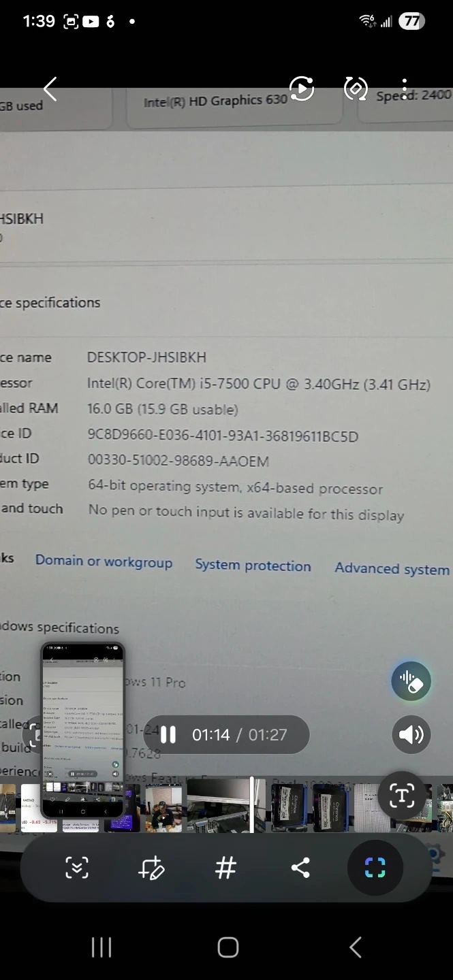Toggle the audio eraser button
Screen dimensions: 453x980
pos(411,681)
